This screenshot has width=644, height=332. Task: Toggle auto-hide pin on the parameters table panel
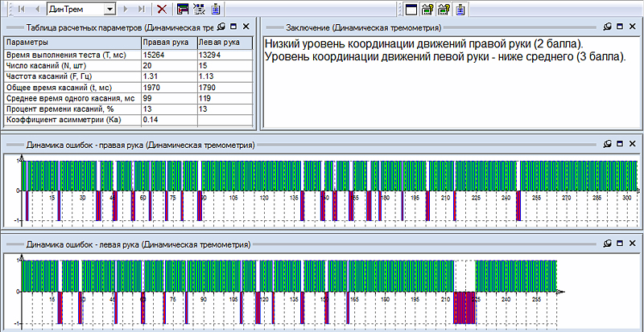pyautogui.click(x=221, y=27)
